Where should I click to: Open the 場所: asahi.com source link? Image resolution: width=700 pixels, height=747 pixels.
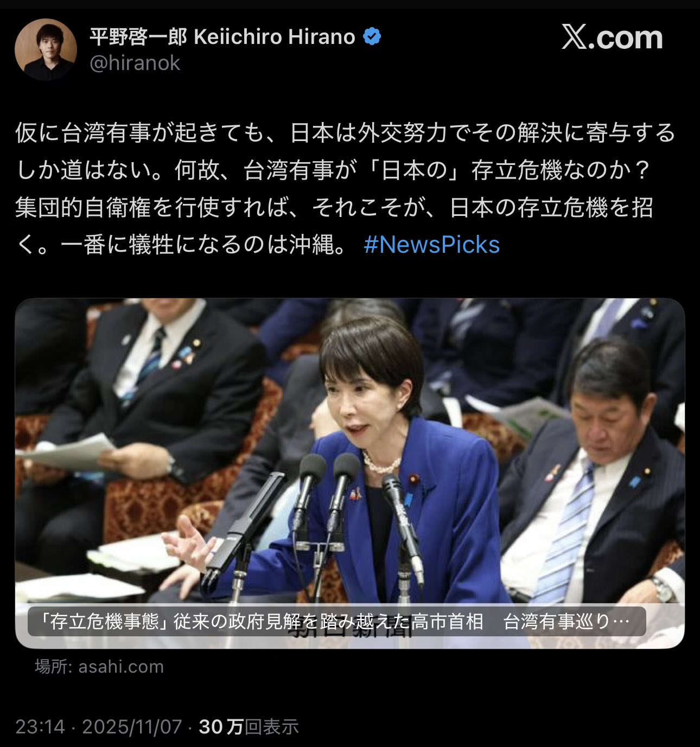99,666
